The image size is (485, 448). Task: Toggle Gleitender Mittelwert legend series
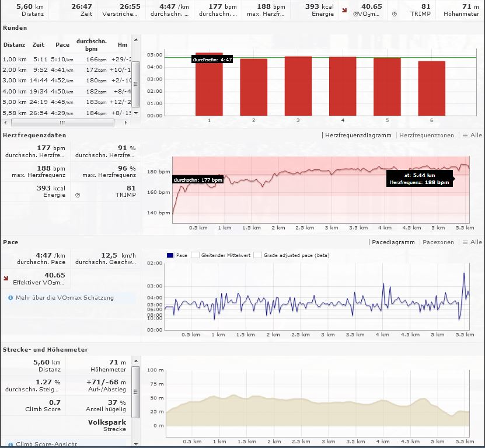224,255
